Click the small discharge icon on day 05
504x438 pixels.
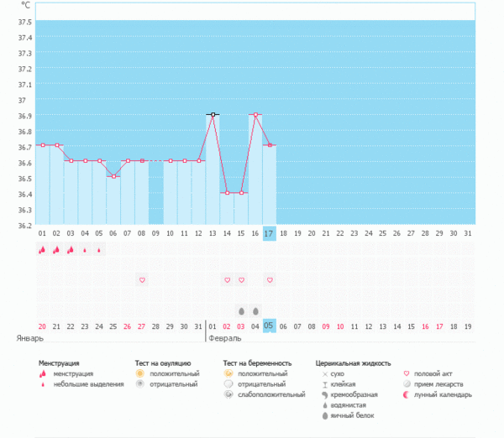[99, 250]
